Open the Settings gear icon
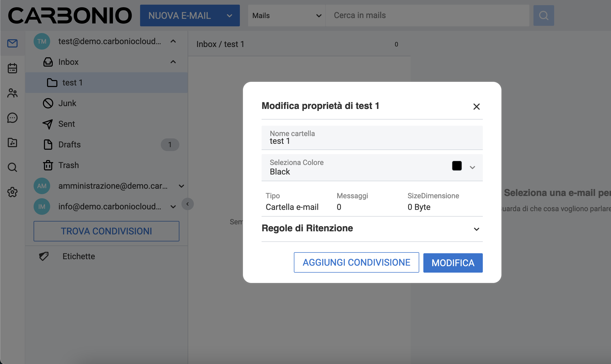The height and width of the screenshot is (364, 611). tap(12, 192)
